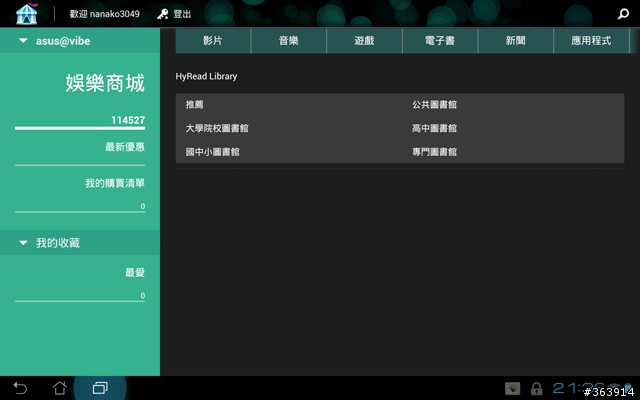This screenshot has width=640, height=400.
Task: Open the 專門圖書館 category
Action: (434, 152)
